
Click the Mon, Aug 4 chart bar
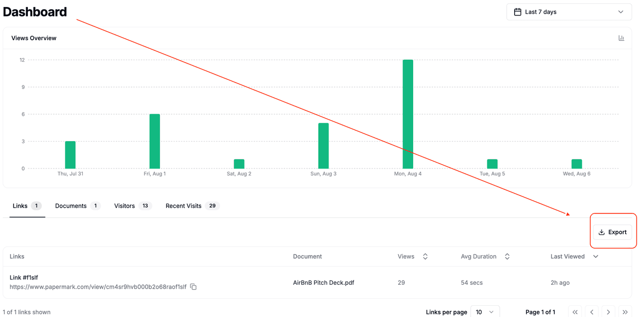pos(408,114)
